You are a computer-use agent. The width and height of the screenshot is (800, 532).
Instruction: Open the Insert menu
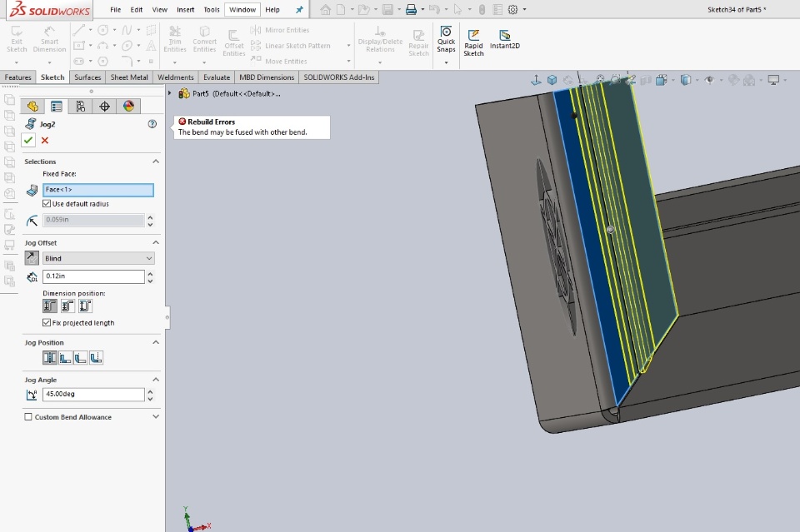click(x=185, y=10)
